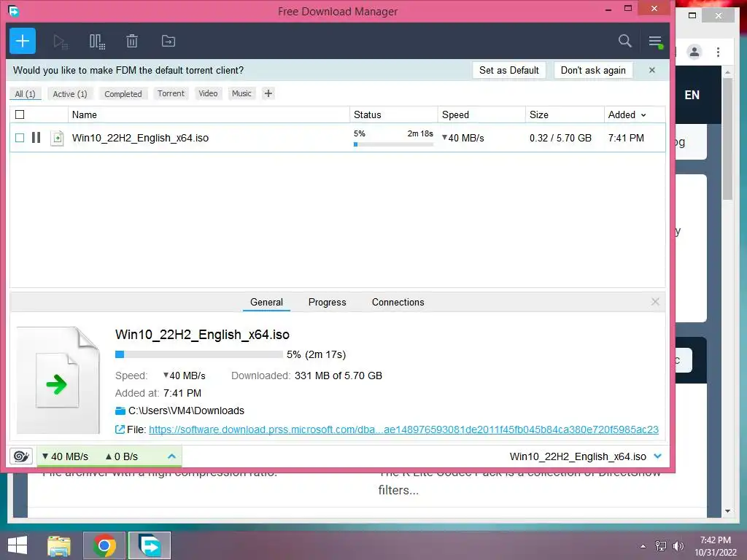The width and height of the screenshot is (747, 560).
Task: Click the move to folder toolbar icon
Action: [x=169, y=41]
